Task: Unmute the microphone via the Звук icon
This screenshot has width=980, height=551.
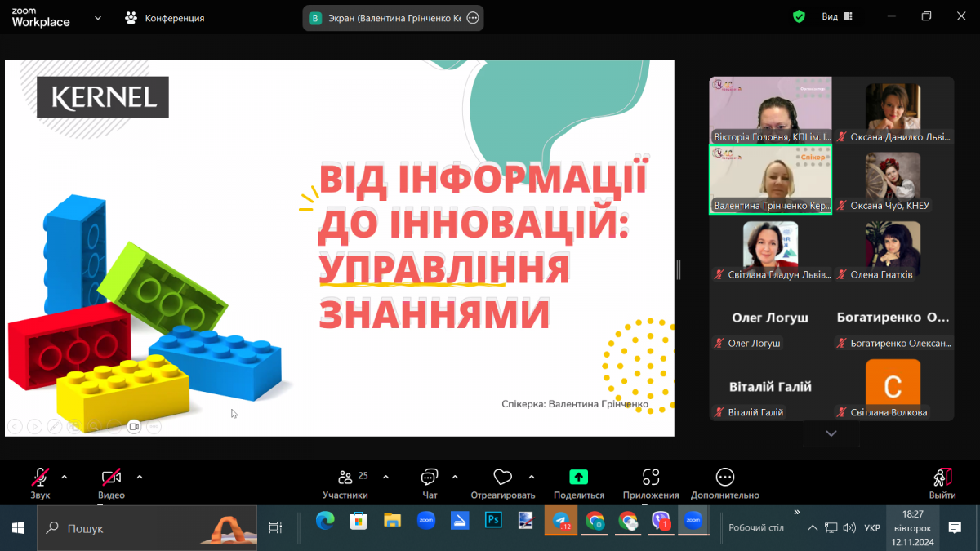Action: coord(38,478)
